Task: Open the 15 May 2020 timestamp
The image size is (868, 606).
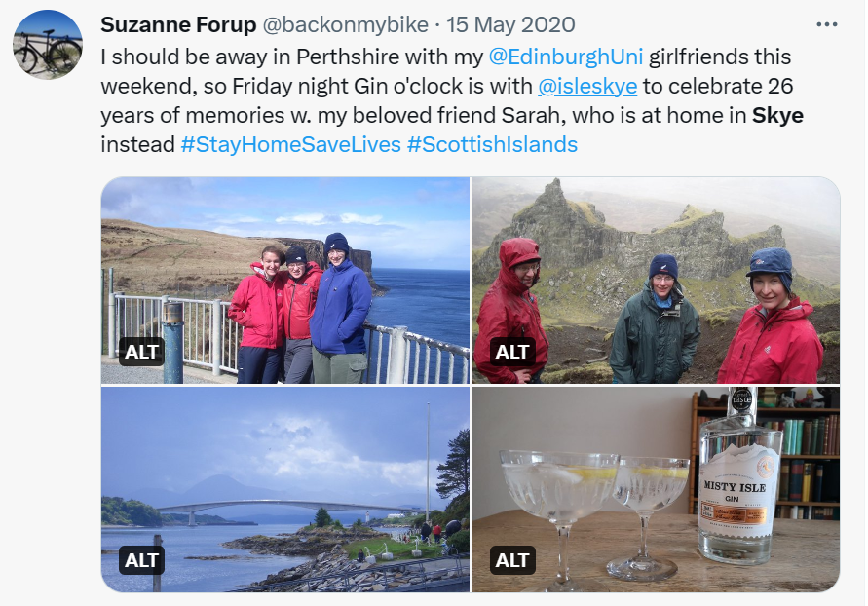Action: [x=510, y=25]
